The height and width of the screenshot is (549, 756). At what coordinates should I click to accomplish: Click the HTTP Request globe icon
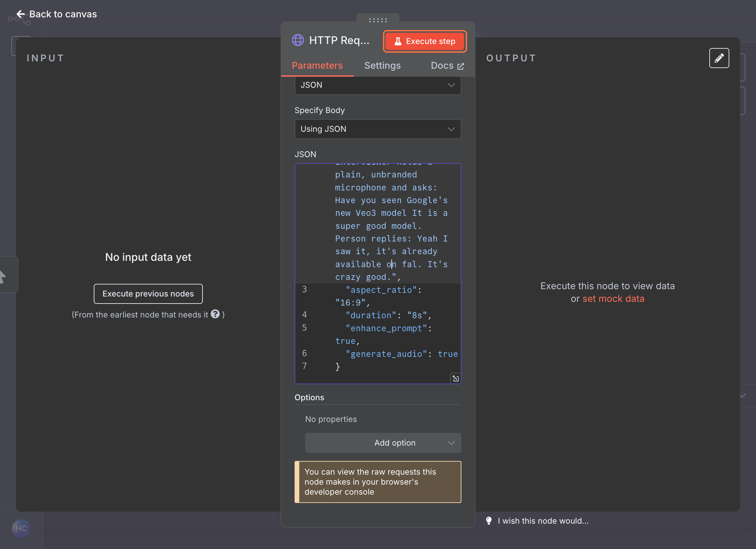pyautogui.click(x=298, y=40)
